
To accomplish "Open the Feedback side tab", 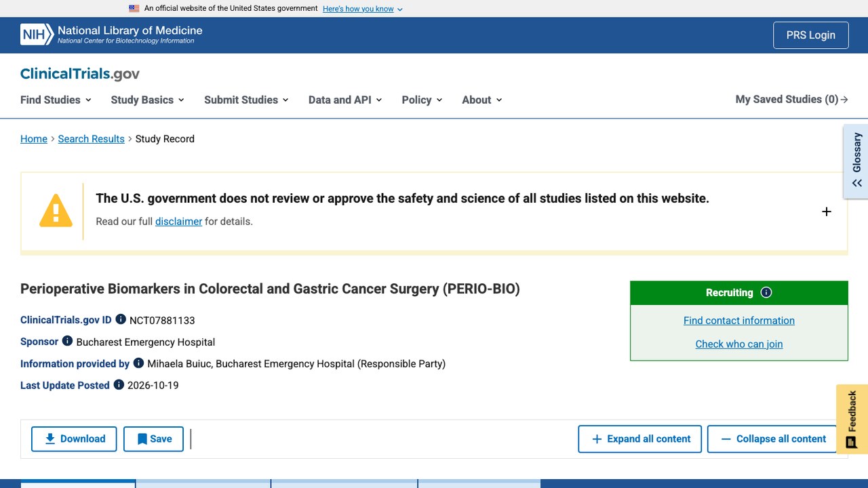I will 852,419.
